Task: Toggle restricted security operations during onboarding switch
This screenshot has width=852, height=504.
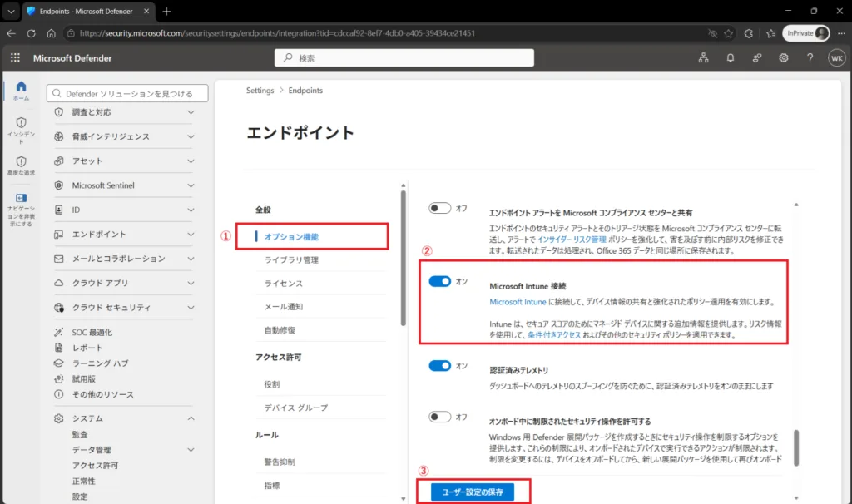Action: 439,417
